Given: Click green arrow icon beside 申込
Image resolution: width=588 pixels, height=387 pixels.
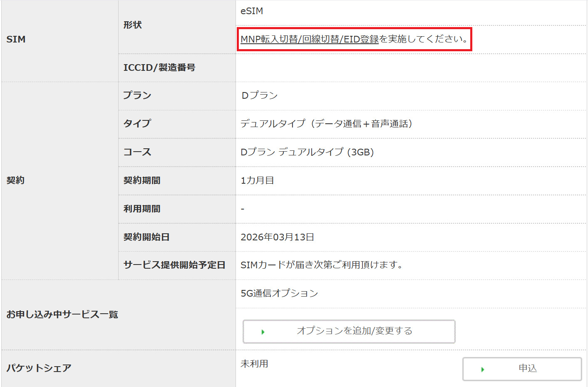Looking at the screenshot, I should 482,370.
